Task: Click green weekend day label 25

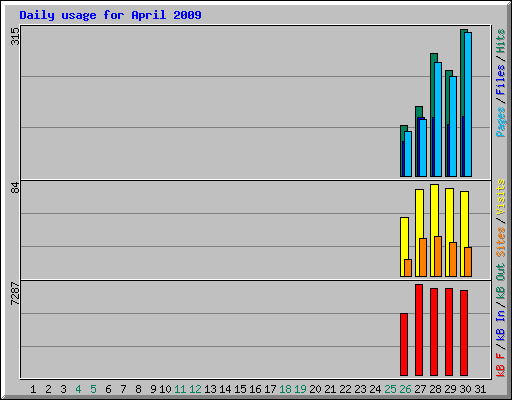Action: click(390, 389)
